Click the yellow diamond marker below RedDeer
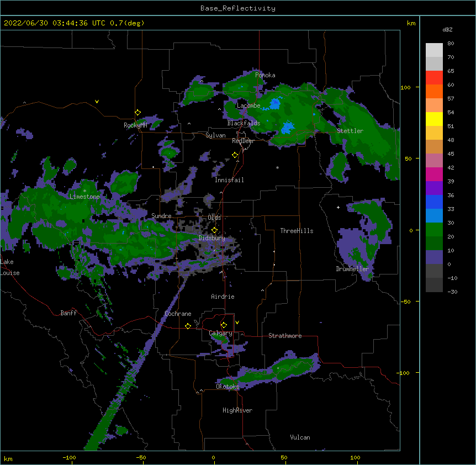Screen dimensions: 476x465 (235, 155)
